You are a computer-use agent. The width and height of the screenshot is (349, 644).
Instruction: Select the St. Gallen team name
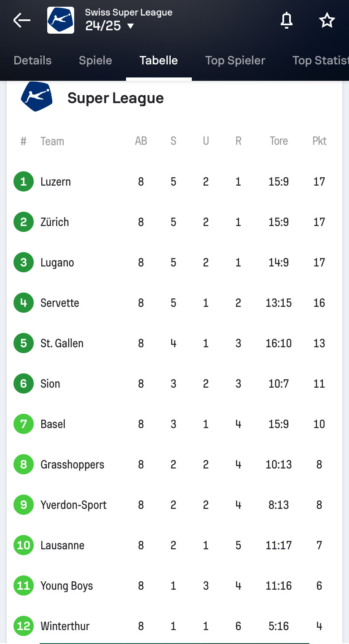[x=62, y=343]
